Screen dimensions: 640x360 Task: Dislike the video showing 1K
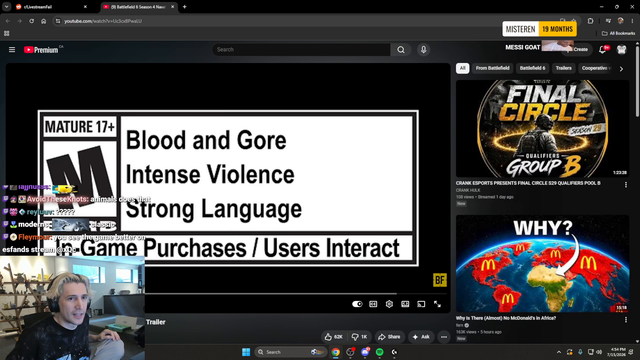tap(360, 337)
